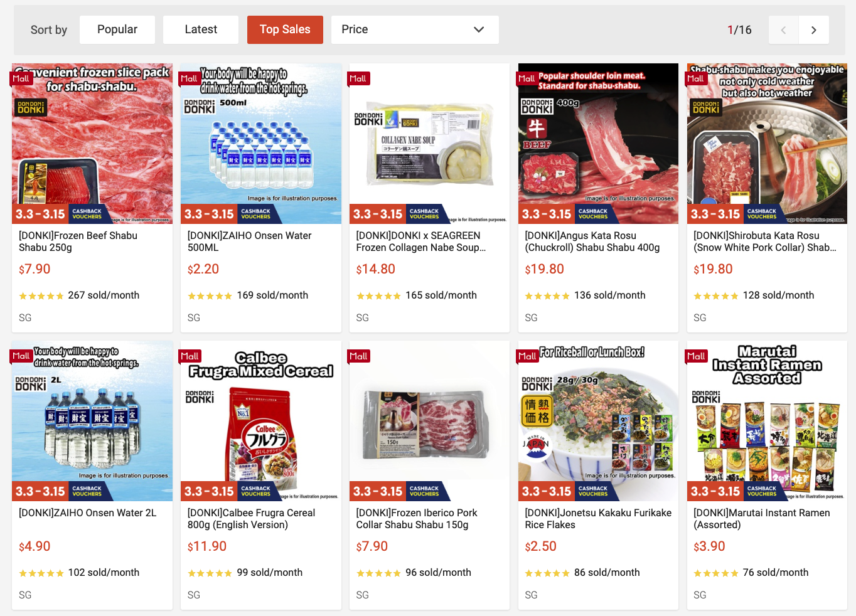Select the Top Sales sort option
Viewport: 856px width, 616px height.
click(285, 30)
